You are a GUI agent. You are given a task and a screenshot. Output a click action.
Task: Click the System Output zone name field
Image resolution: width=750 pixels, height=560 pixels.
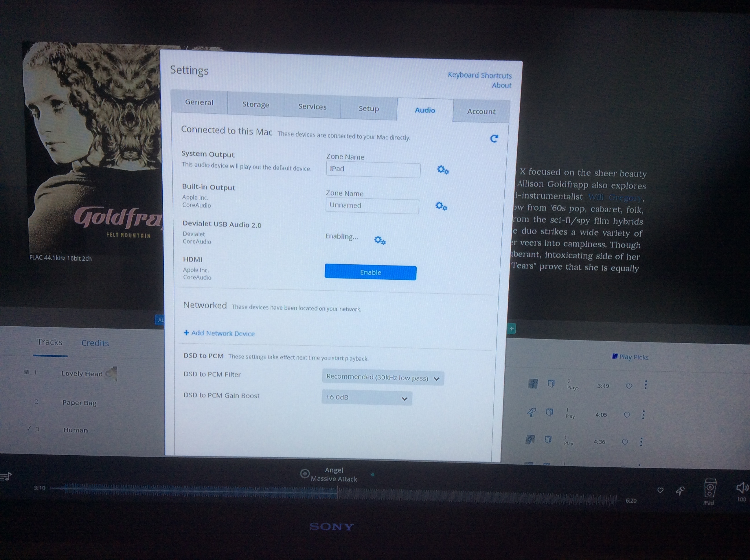pos(373,170)
